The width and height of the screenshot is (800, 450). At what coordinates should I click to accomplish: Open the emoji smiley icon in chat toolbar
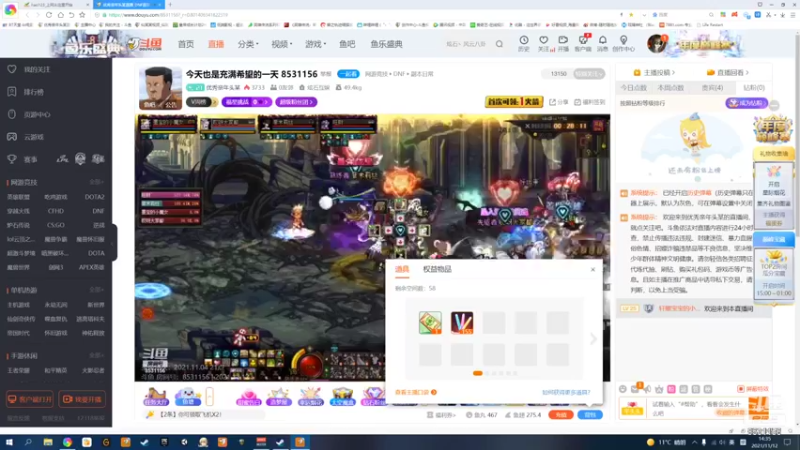pyautogui.click(x=622, y=389)
